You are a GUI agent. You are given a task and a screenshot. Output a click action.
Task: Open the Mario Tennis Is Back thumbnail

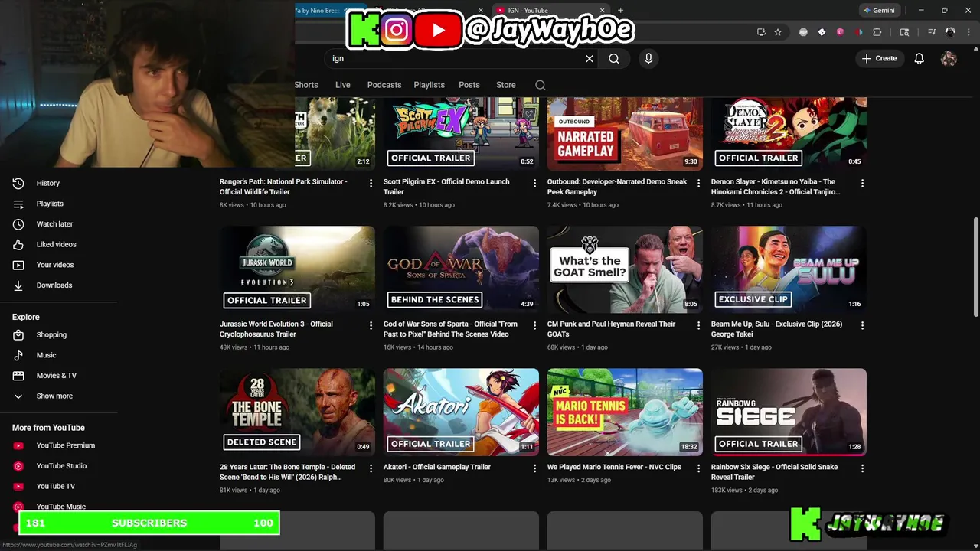click(625, 412)
